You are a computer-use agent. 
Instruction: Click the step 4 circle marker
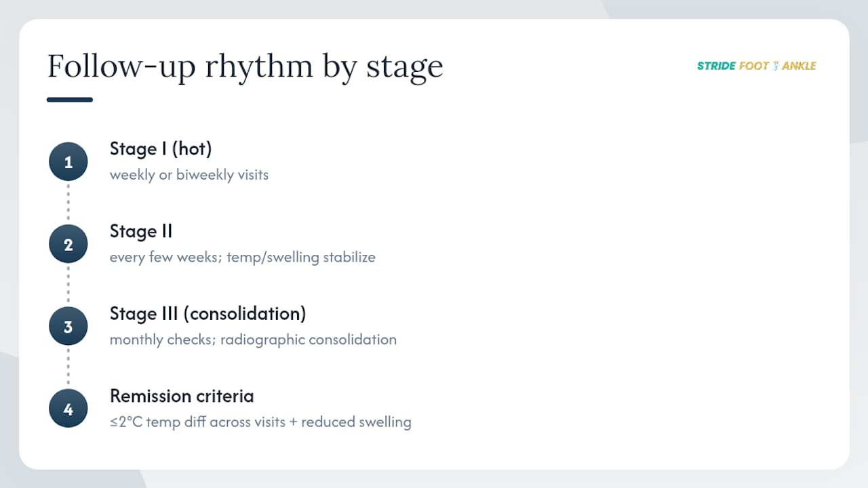pos(68,409)
